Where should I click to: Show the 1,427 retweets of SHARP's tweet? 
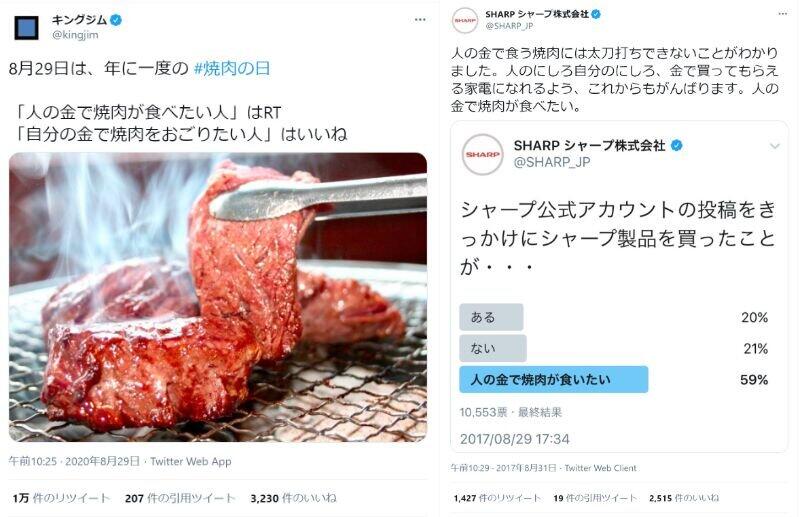[497, 498]
